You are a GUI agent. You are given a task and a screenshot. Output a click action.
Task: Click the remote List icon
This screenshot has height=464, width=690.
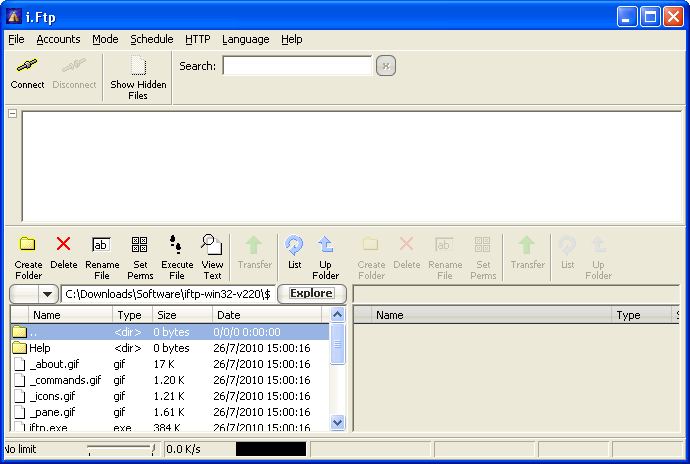point(567,245)
